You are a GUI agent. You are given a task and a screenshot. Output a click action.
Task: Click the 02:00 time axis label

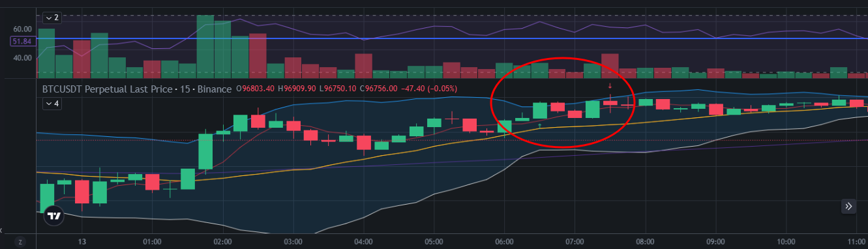(x=223, y=241)
